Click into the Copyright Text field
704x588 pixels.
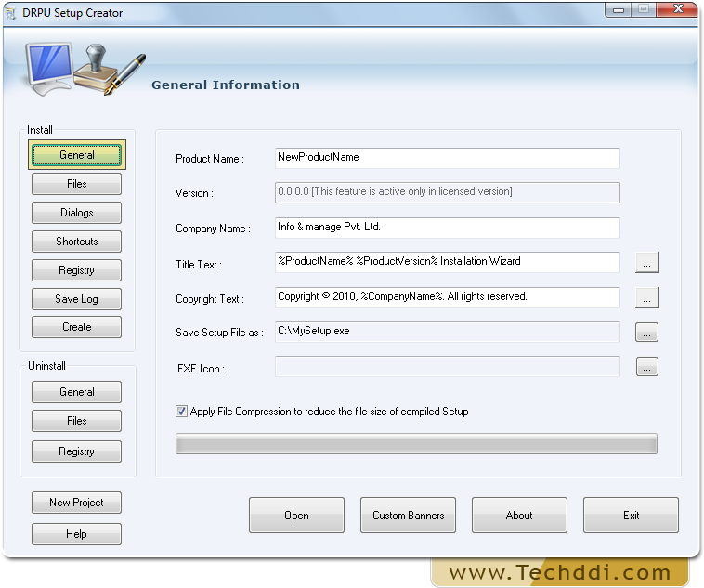pyautogui.click(x=447, y=297)
